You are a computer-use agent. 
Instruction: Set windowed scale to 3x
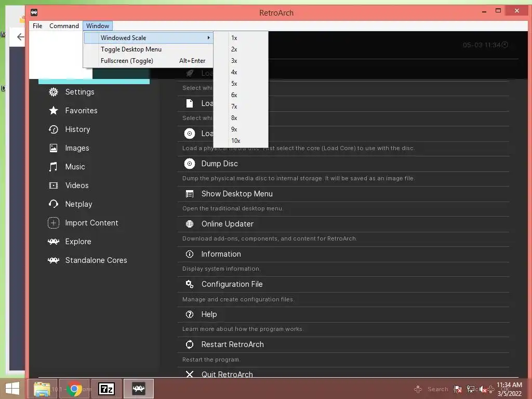coord(241,61)
